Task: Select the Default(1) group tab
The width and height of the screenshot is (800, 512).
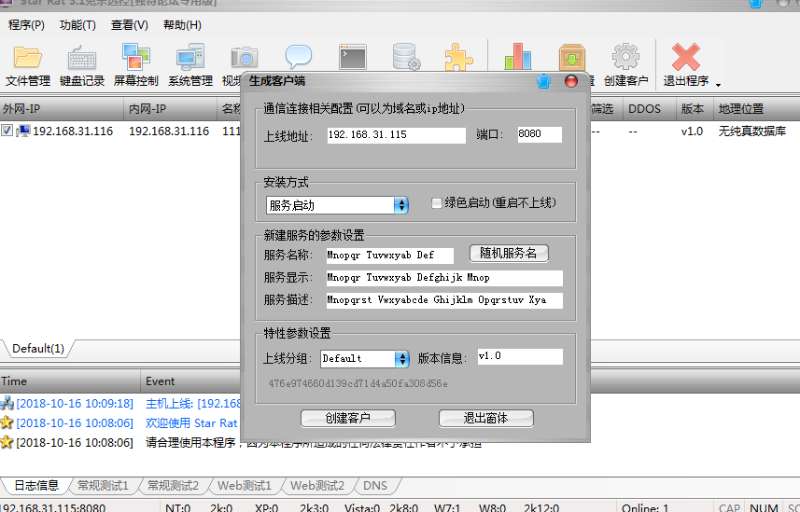Action: (38, 349)
